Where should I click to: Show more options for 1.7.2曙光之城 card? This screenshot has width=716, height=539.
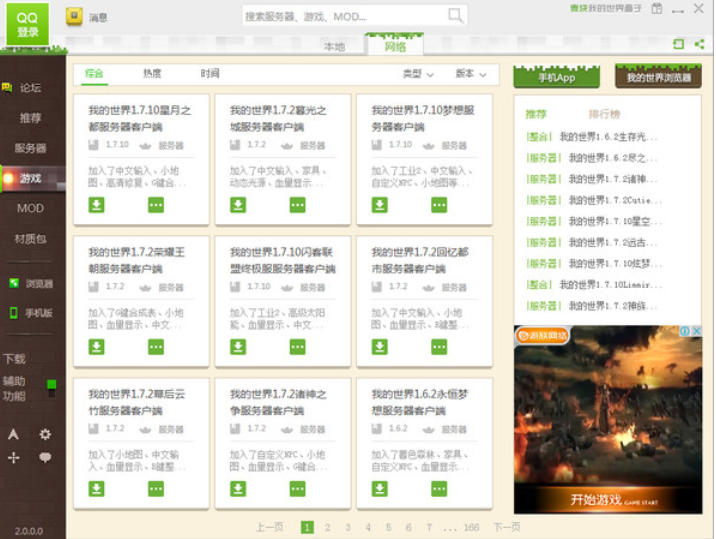click(298, 205)
